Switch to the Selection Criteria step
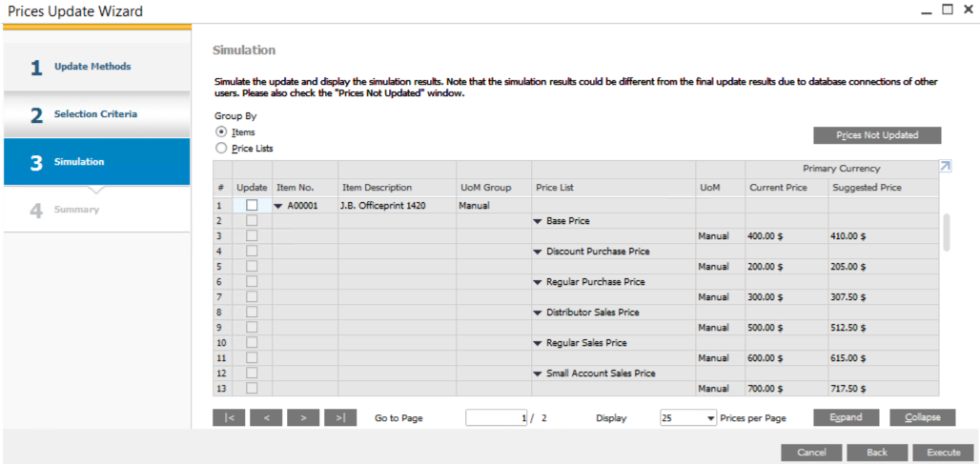This screenshot has height=464, width=980. pos(95,114)
